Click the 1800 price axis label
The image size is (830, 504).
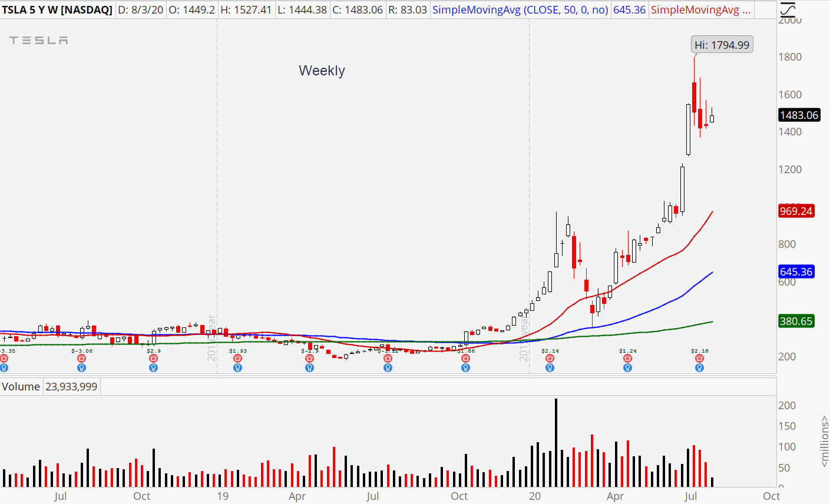[790, 57]
